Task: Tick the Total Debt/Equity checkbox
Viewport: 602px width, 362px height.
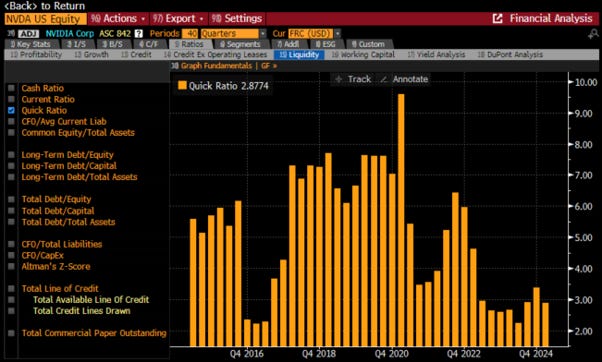Action: pos(12,199)
